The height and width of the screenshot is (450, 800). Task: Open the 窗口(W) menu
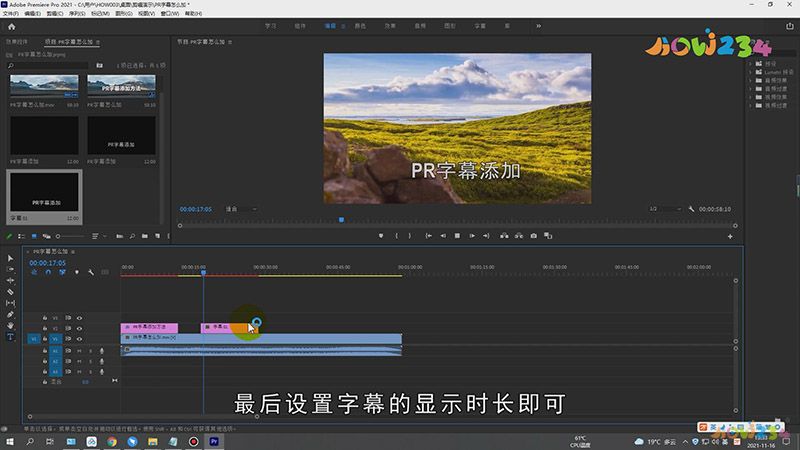(x=170, y=14)
